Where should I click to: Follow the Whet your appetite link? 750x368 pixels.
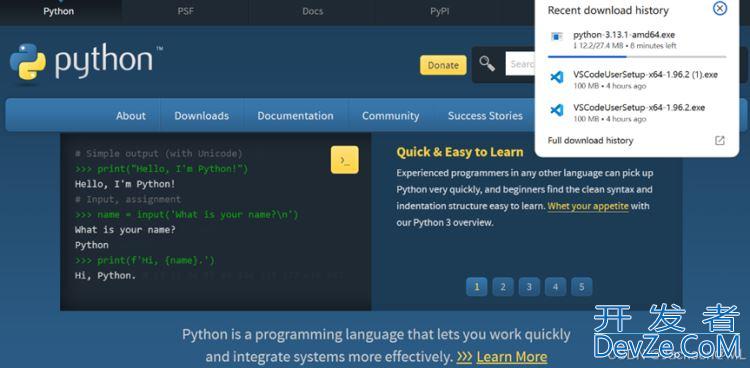[x=588, y=206]
